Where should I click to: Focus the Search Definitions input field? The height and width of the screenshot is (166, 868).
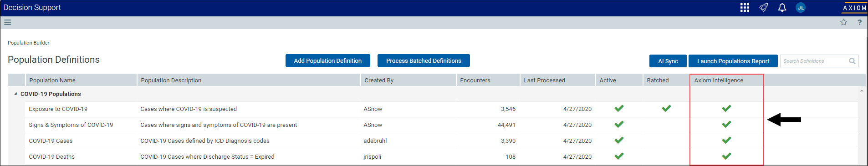point(814,61)
